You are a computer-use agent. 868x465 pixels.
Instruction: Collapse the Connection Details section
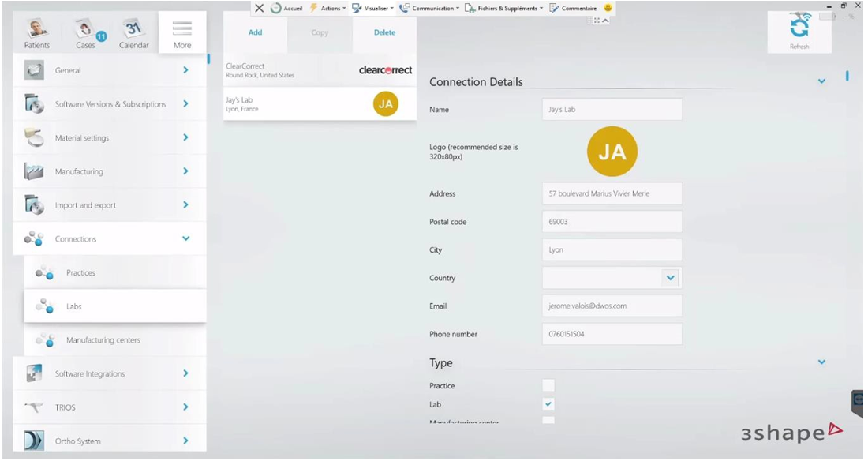pyautogui.click(x=821, y=81)
